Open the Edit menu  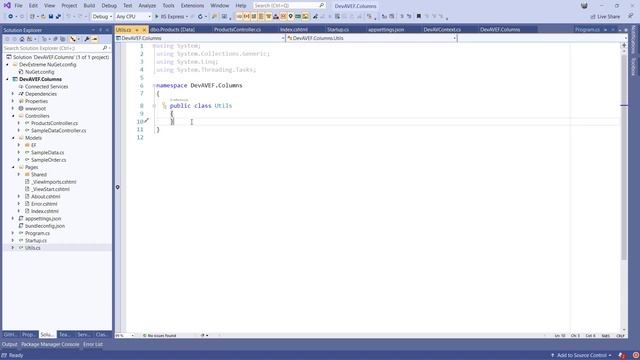click(x=33, y=6)
